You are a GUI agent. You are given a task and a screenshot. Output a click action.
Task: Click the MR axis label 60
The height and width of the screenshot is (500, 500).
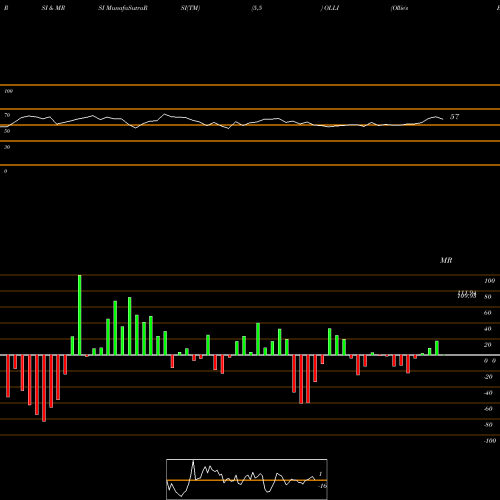[x=487, y=313]
